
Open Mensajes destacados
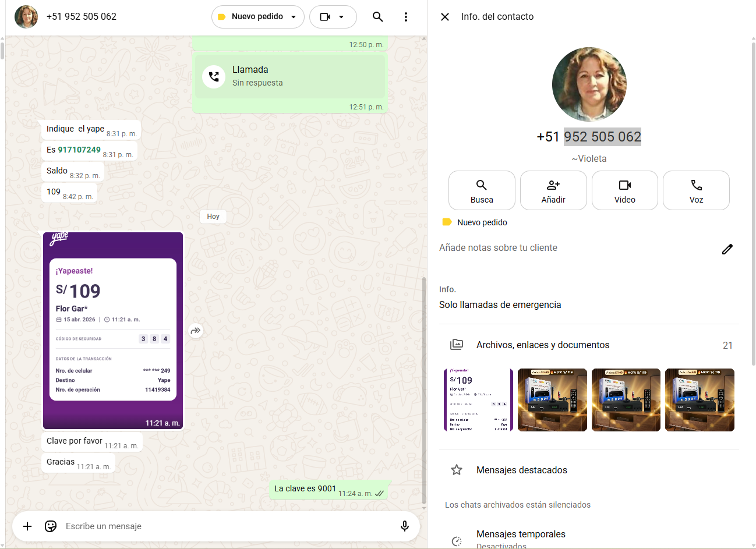521,470
